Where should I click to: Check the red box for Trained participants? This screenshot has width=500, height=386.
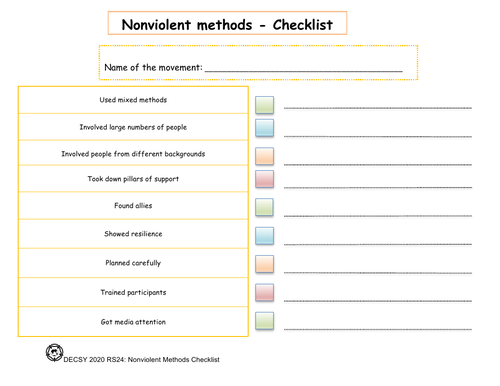pos(265,292)
